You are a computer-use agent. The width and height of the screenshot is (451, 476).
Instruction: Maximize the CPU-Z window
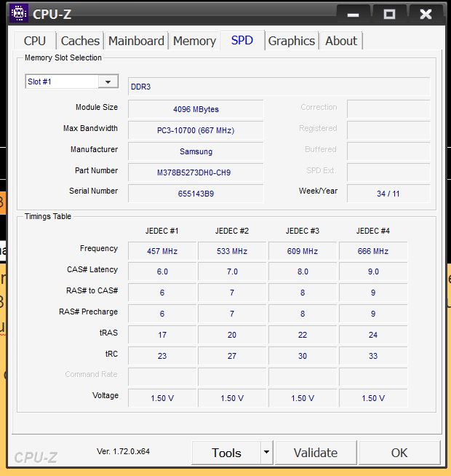[389, 14]
